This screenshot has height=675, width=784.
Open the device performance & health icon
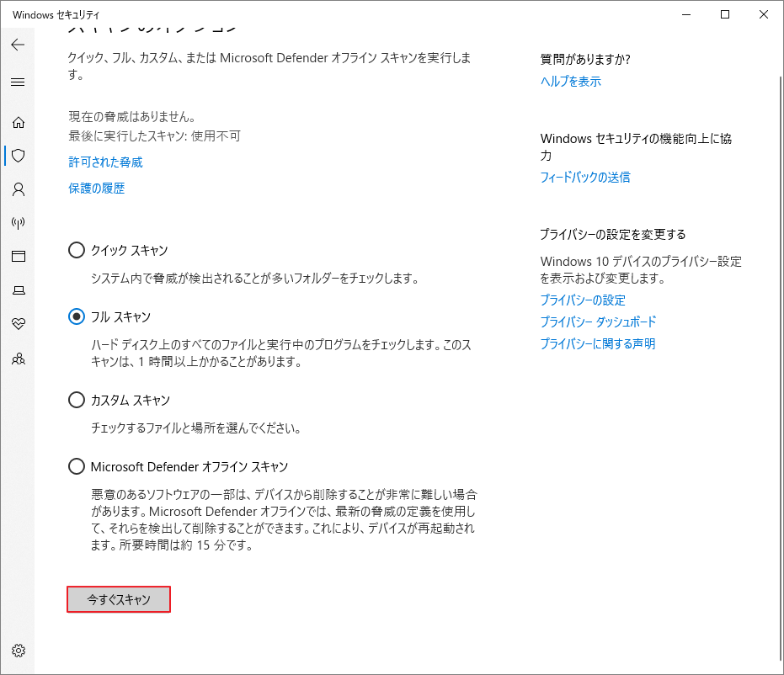(19, 324)
